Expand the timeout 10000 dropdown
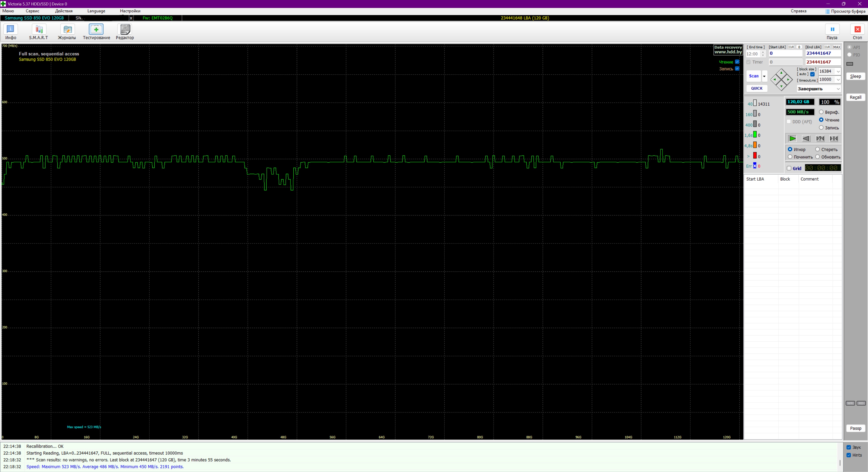868x472 pixels. click(x=838, y=80)
